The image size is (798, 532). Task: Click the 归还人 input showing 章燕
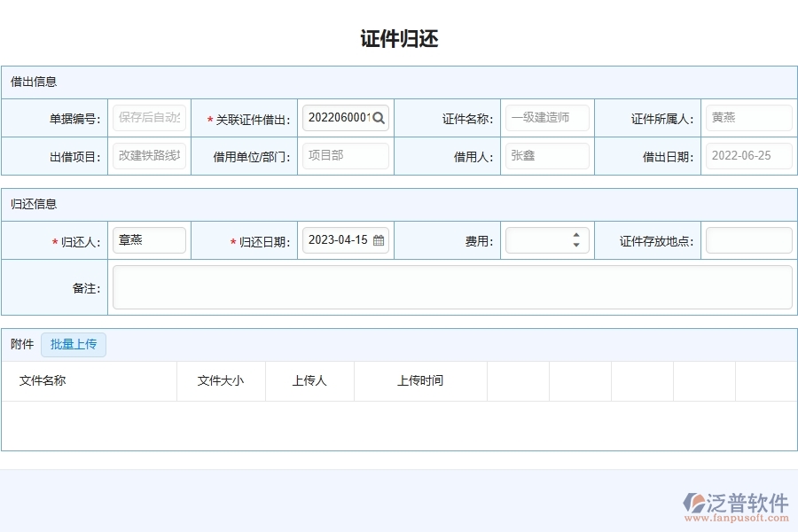pos(149,239)
